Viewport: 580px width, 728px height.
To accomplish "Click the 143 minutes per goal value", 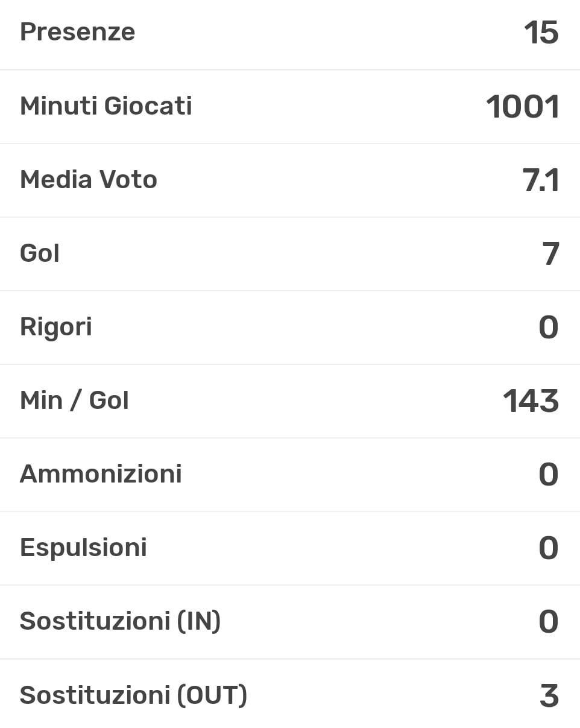I will (x=531, y=401).
